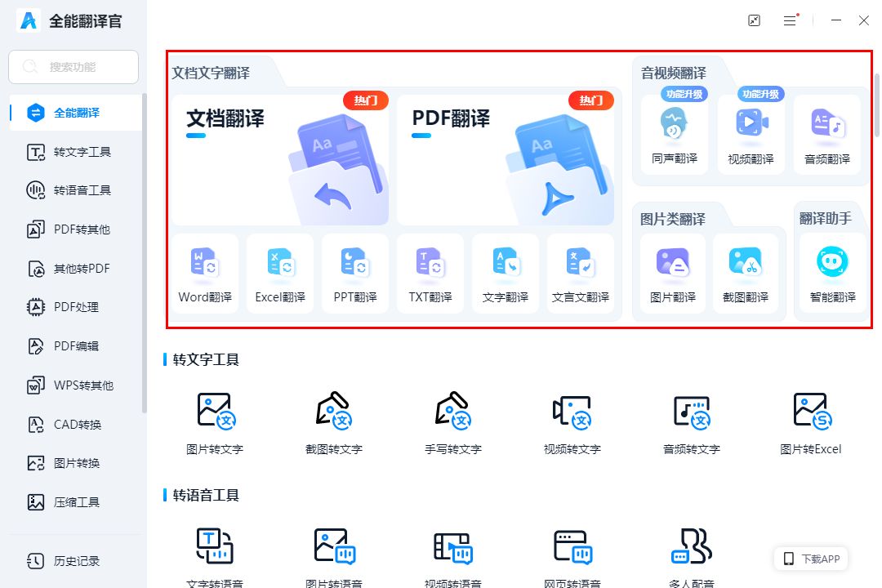Click the main vertical scrollbar
882x588 pixels.
tap(876, 105)
